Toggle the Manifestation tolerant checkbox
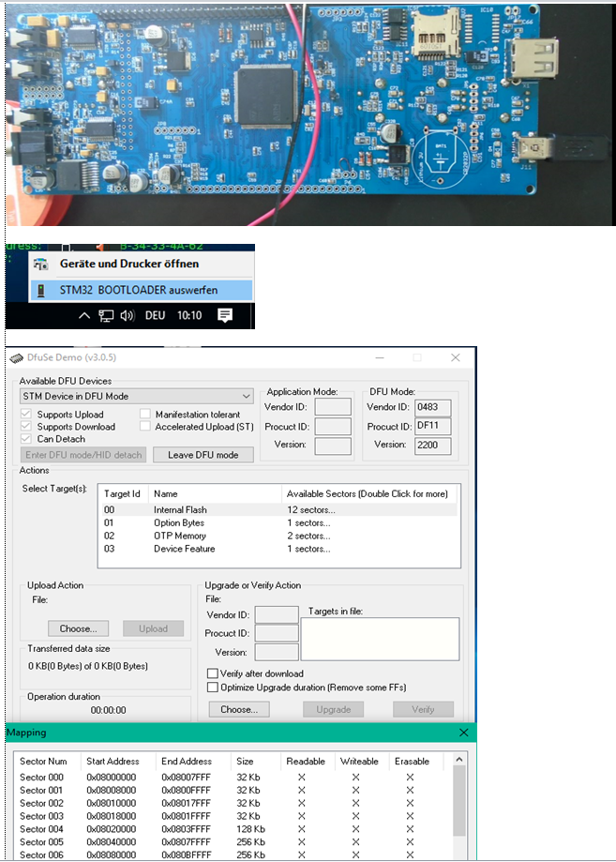This screenshot has height=862, width=616. (146, 414)
